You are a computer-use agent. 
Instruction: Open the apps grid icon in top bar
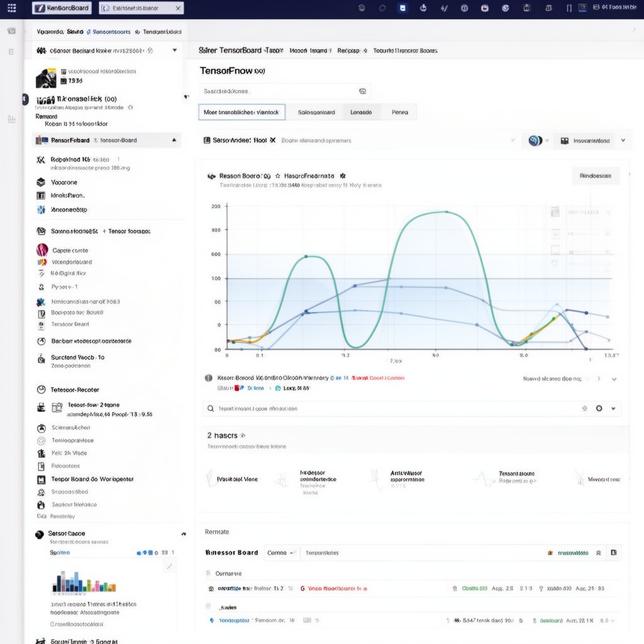pyautogui.click(x=12, y=8)
